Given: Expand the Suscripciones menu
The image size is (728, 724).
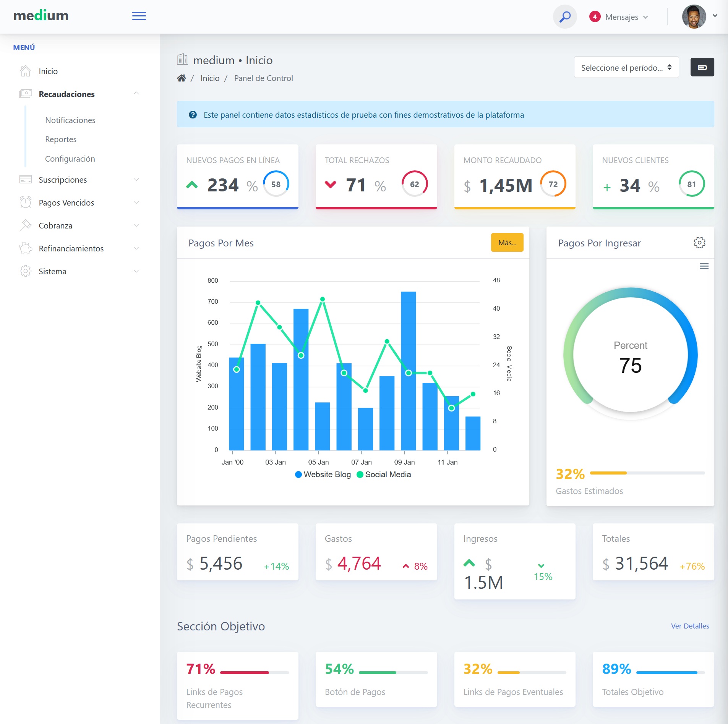Looking at the screenshot, I should point(79,180).
